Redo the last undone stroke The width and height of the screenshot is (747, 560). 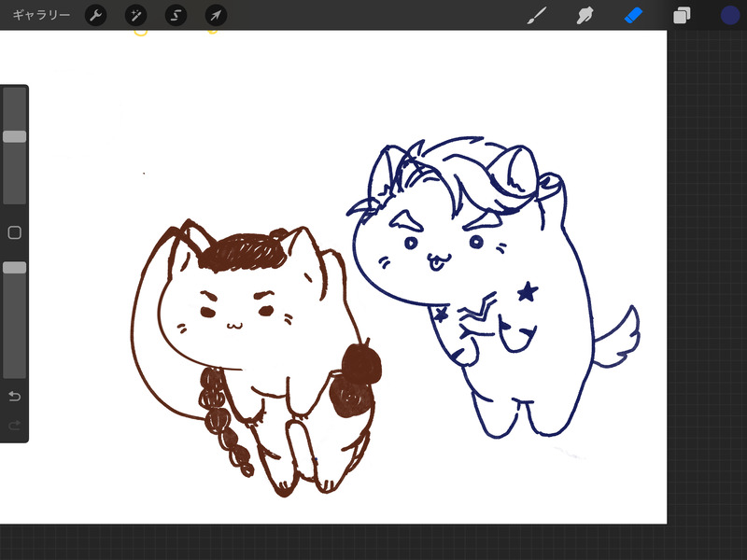[x=14, y=425]
